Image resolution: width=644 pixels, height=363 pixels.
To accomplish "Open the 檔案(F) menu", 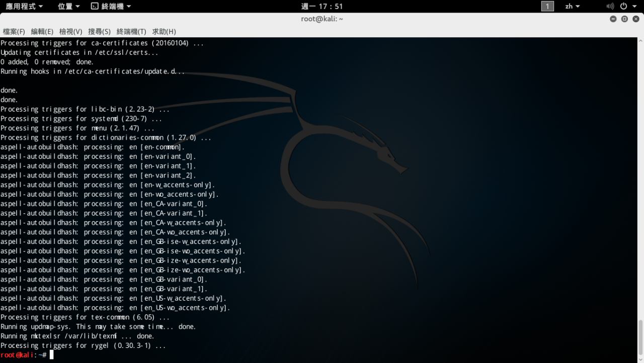I will (14, 32).
